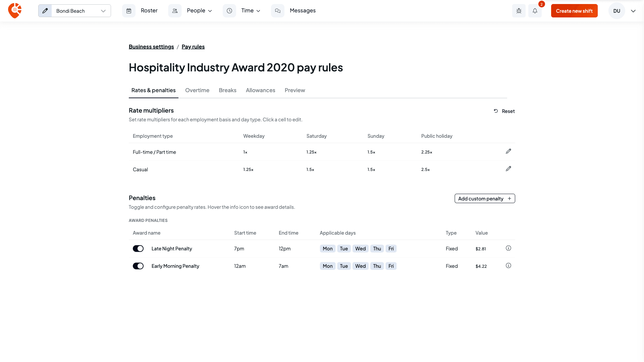
Task: Open the Business settings breadcrumb link
Action: coord(151,47)
